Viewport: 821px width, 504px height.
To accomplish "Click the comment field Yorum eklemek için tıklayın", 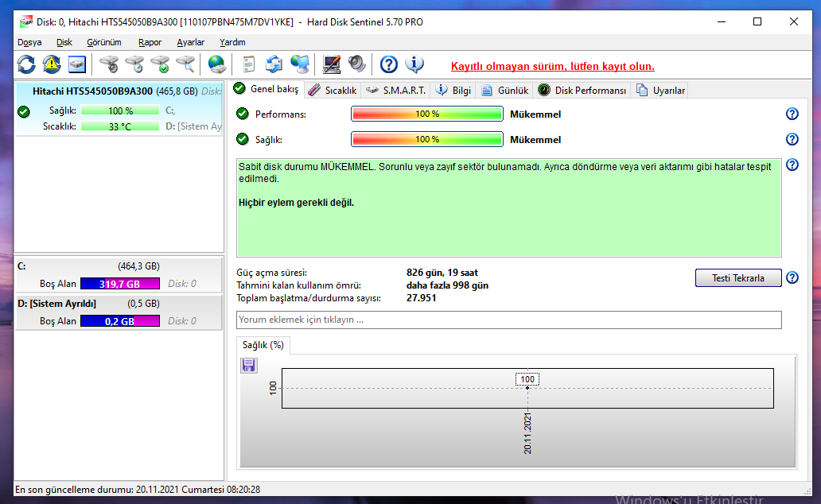I will coord(509,320).
